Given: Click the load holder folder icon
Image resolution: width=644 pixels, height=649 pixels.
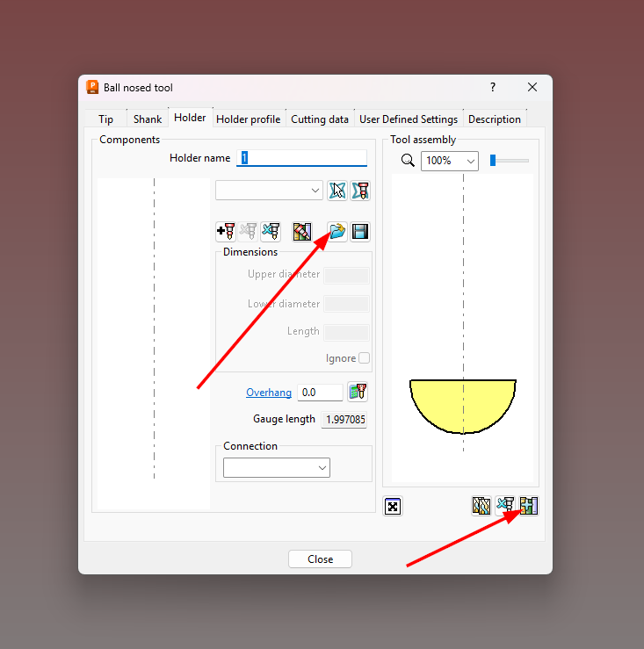Looking at the screenshot, I should pyautogui.click(x=336, y=232).
